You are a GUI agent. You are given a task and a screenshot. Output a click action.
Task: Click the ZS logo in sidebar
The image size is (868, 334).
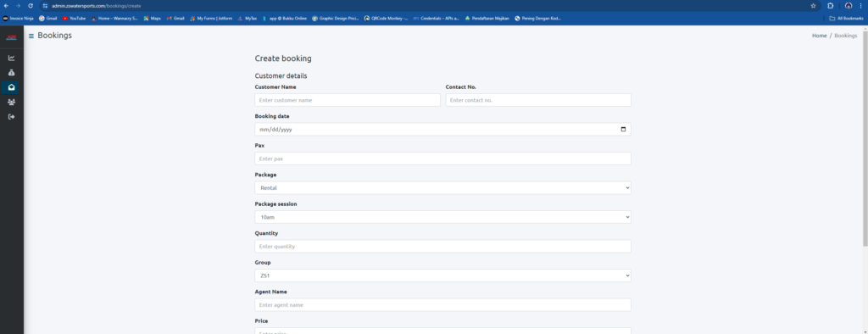click(11, 37)
